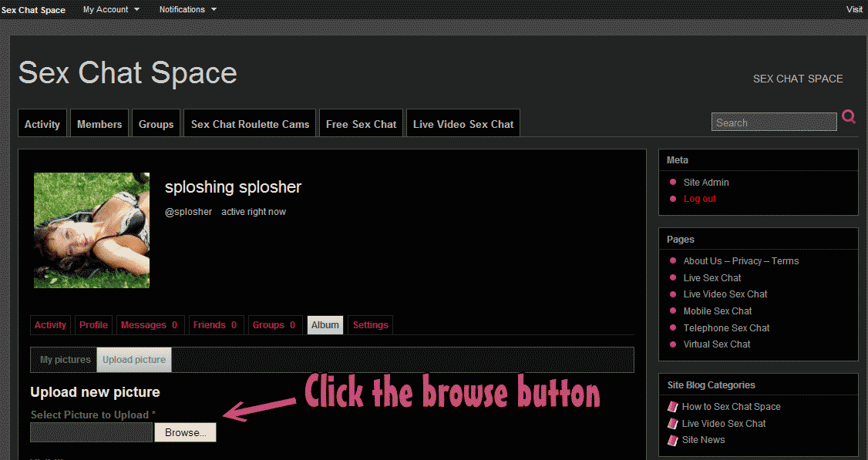Open the Mobile Sex Chat page link
Image resolution: width=868 pixels, height=460 pixels.
[718, 311]
